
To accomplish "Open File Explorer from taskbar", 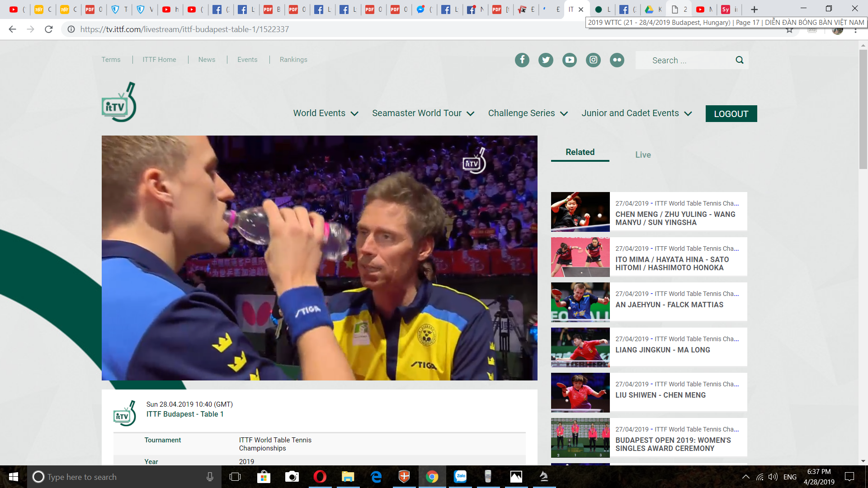I will 348,477.
